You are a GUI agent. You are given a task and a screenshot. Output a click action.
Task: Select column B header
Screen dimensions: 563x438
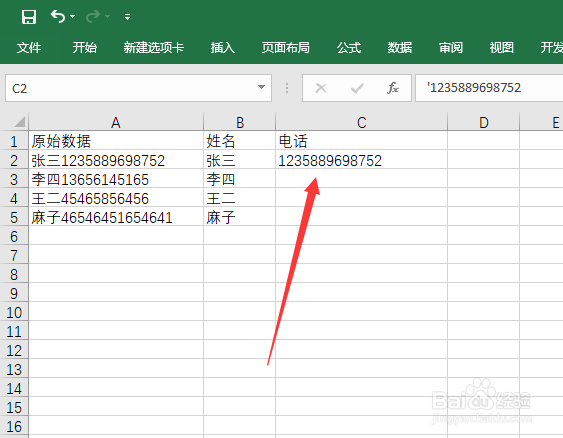[239, 122]
